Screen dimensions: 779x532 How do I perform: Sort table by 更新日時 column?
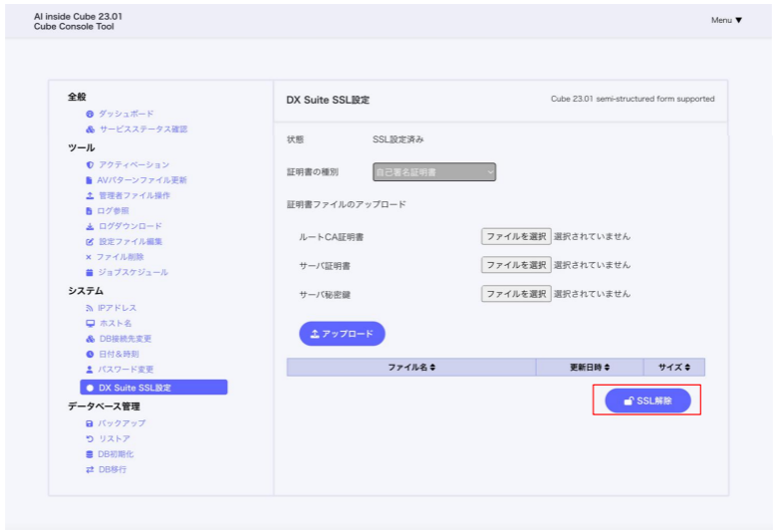[590, 368]
